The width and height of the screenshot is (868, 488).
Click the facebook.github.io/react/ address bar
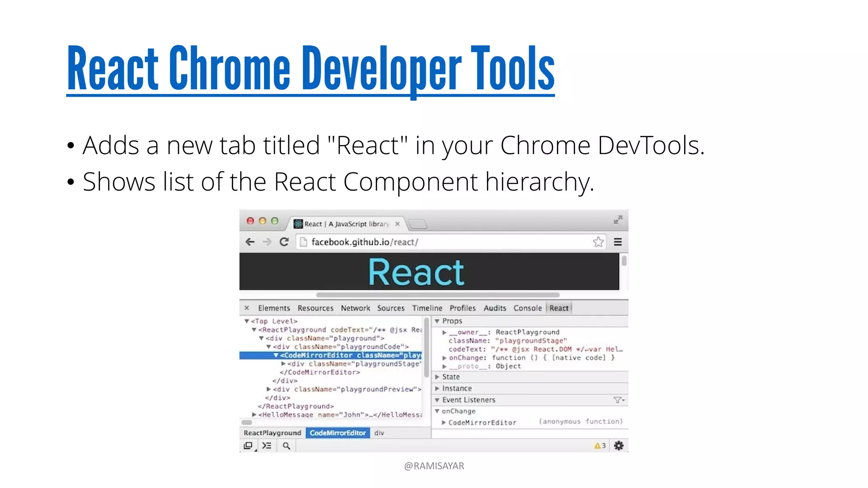tap(451, 242)
